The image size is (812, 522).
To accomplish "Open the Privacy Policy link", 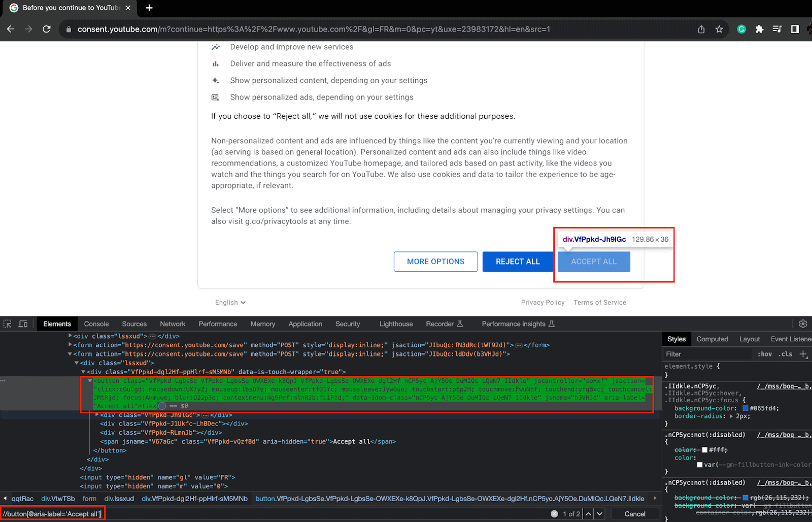I will [x=543, y=302].
